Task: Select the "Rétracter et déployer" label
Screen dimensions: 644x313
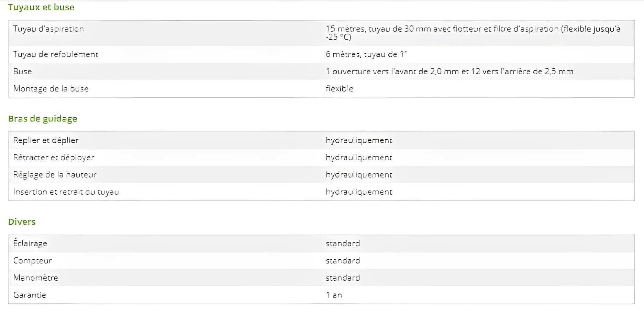Action: click(x=54, y=158)
